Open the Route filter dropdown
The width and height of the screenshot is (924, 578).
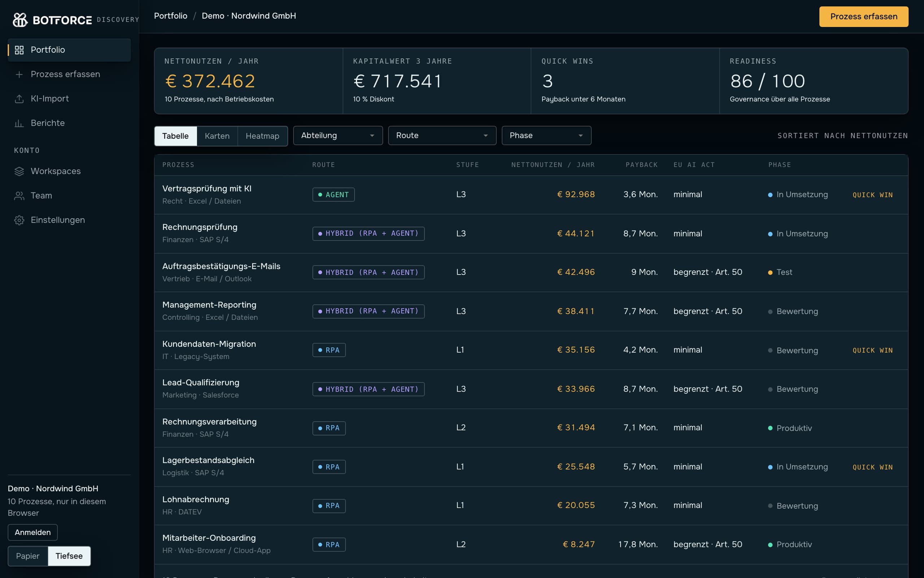pos(442,135)
